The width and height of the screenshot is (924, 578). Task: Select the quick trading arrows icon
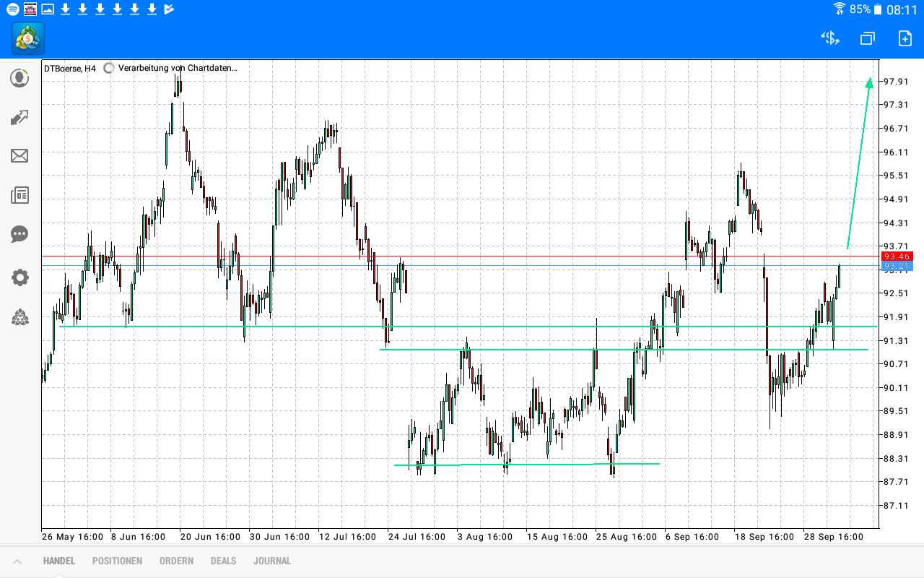coord(19,117)
